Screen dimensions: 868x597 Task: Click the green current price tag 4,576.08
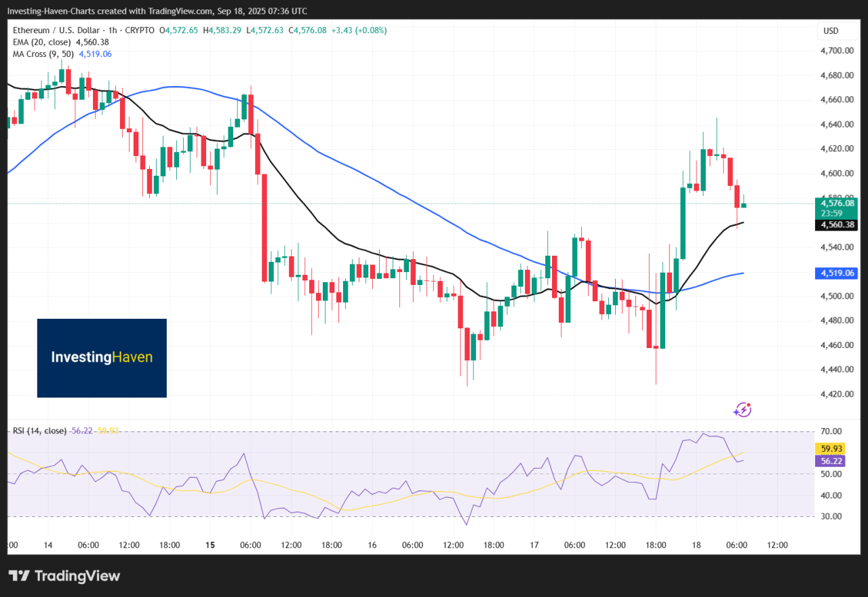point(838,203)
